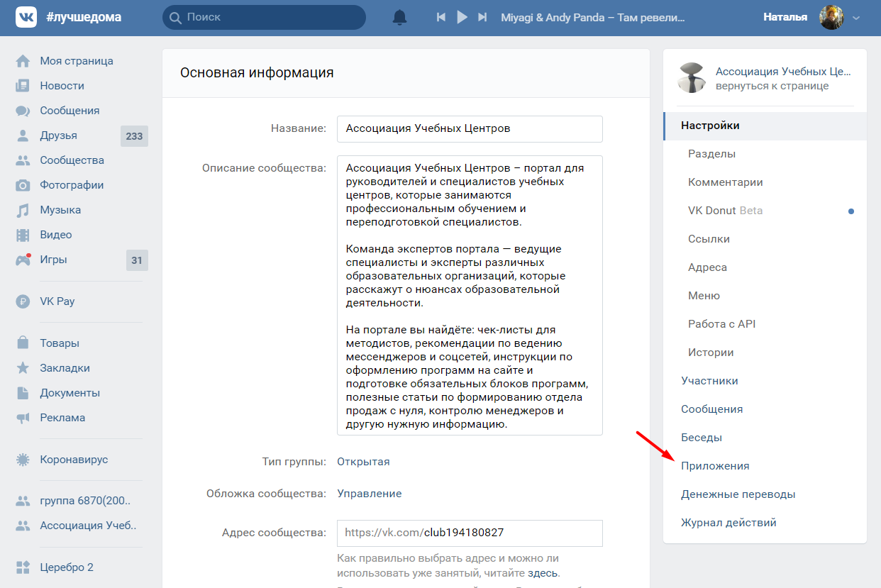
Task: Click the community avatar thumbnail
Action: coord(691,78)
